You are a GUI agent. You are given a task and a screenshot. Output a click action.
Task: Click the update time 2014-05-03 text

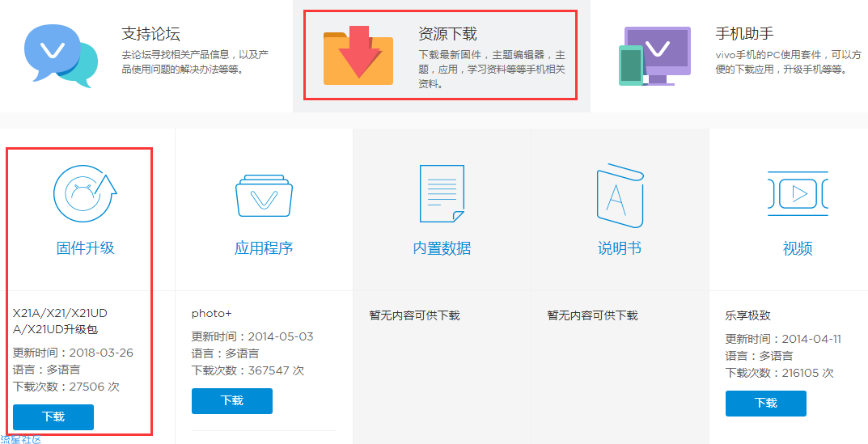pyautogui.click(x=252, y=336)
